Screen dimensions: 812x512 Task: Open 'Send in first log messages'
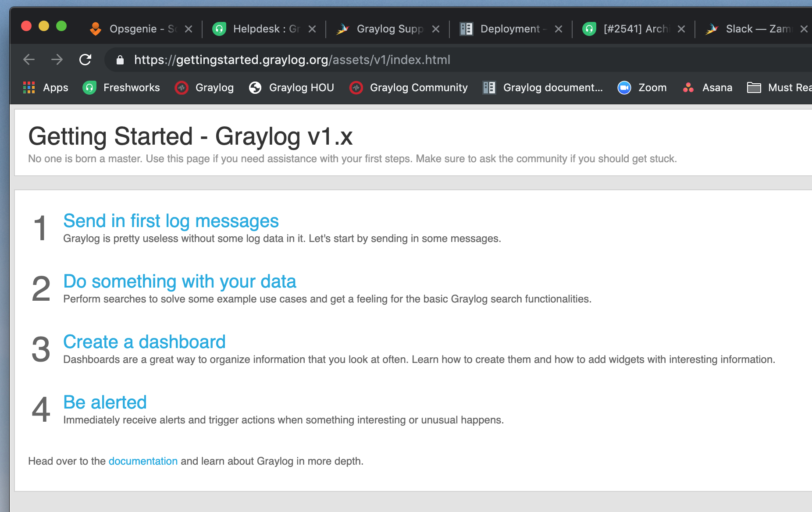(171, 221)
